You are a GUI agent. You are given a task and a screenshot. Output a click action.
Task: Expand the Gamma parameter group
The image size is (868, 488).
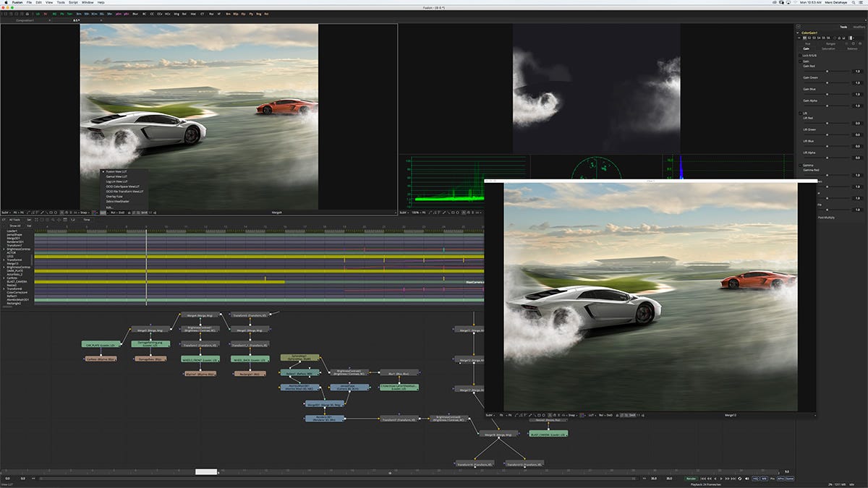(799, 165)
